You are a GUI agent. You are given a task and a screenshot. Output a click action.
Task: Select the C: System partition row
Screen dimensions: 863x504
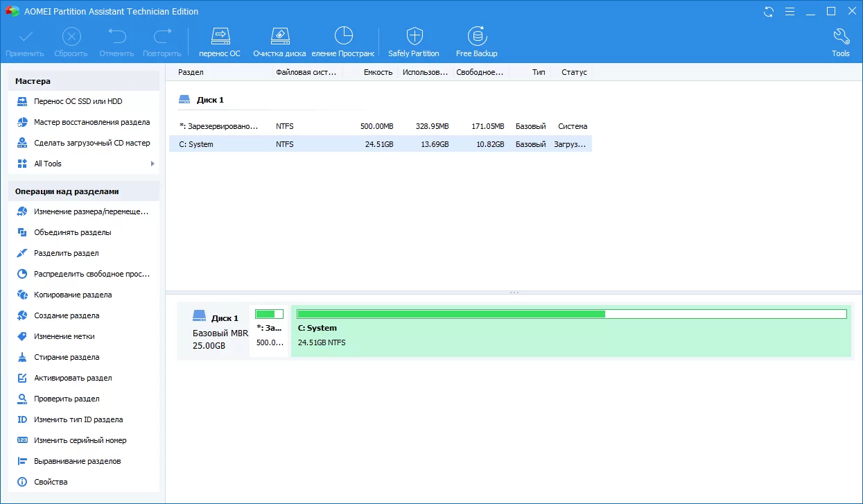(x=381, y=144)
